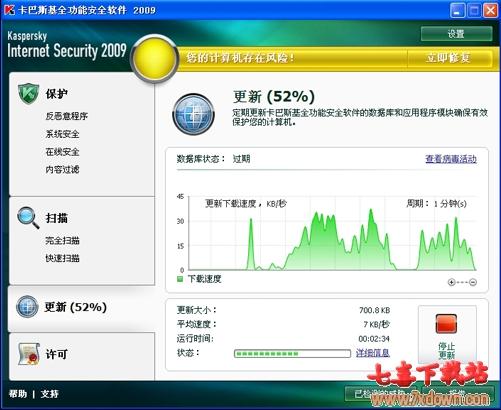Close the Kaspersky window
The height and width of the screenshot is (410, 501).
[491, 10]
